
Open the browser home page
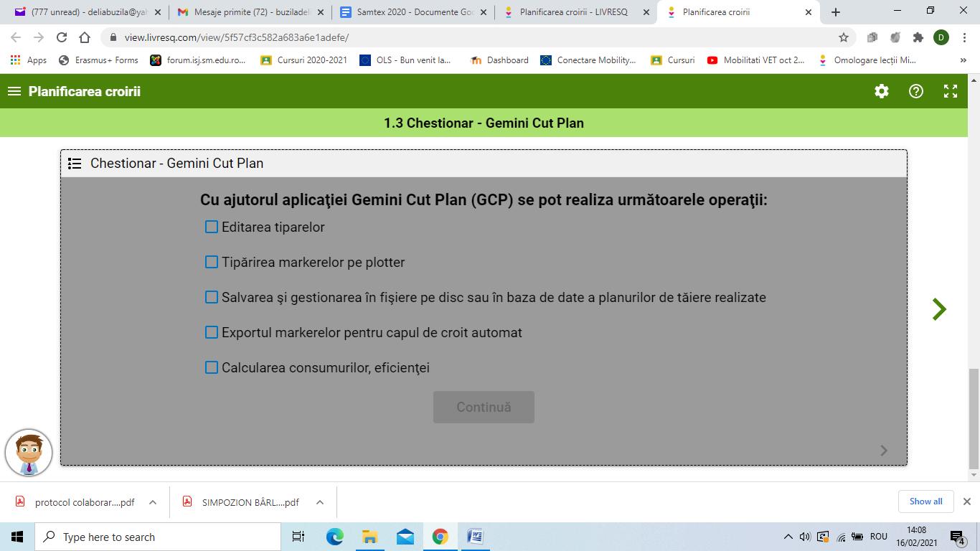coord(85,37)
